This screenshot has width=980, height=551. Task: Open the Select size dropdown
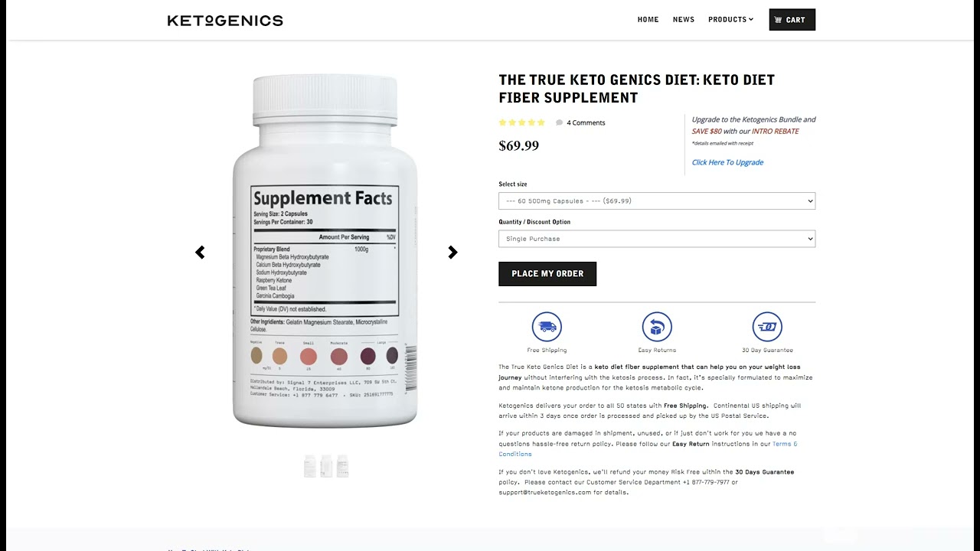click(x=657, y=201)
